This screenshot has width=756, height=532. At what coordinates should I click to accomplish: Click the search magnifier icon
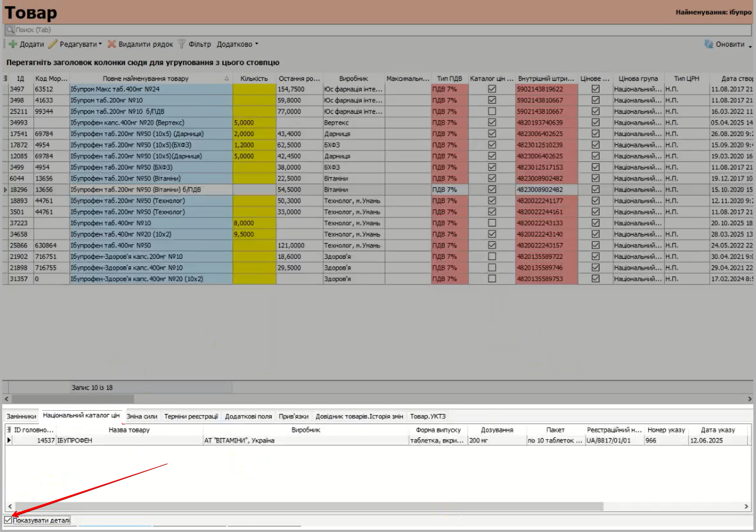(10, 30)
